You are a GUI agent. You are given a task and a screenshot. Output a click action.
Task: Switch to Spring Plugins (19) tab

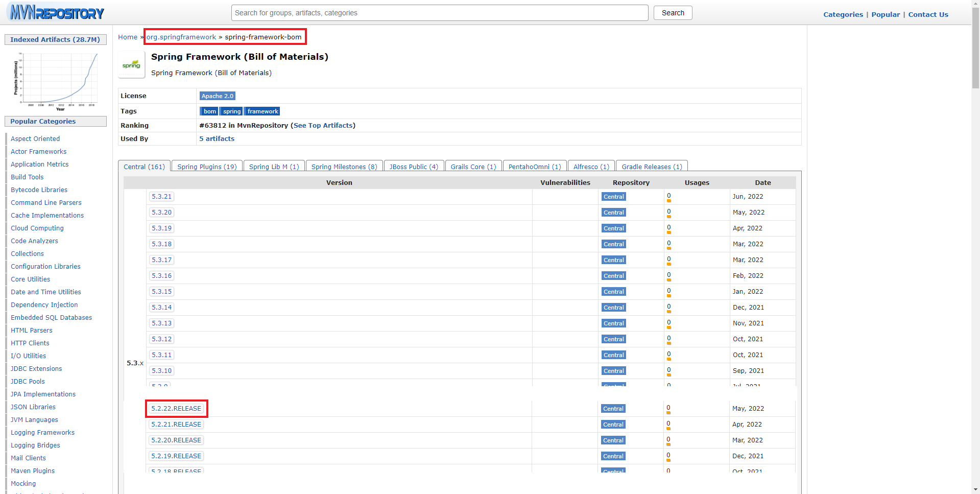click(x=207, y=167)
